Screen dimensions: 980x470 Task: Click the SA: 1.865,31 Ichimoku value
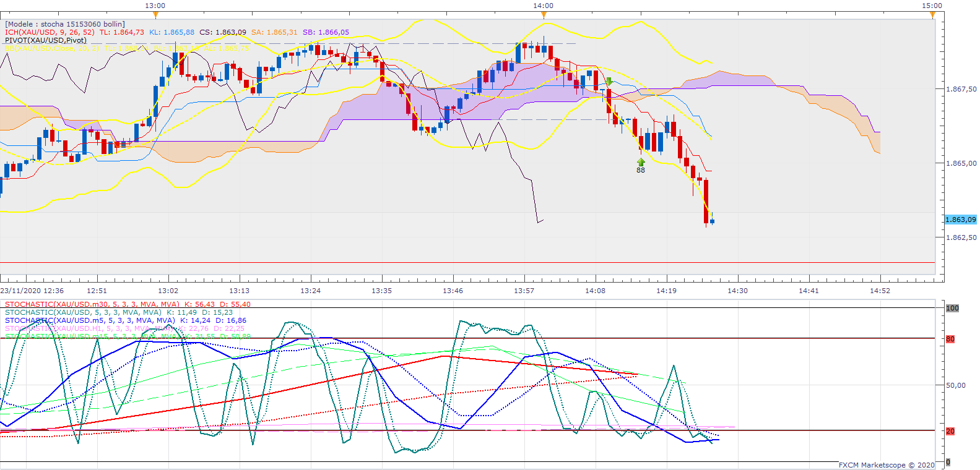coord(274,32)
